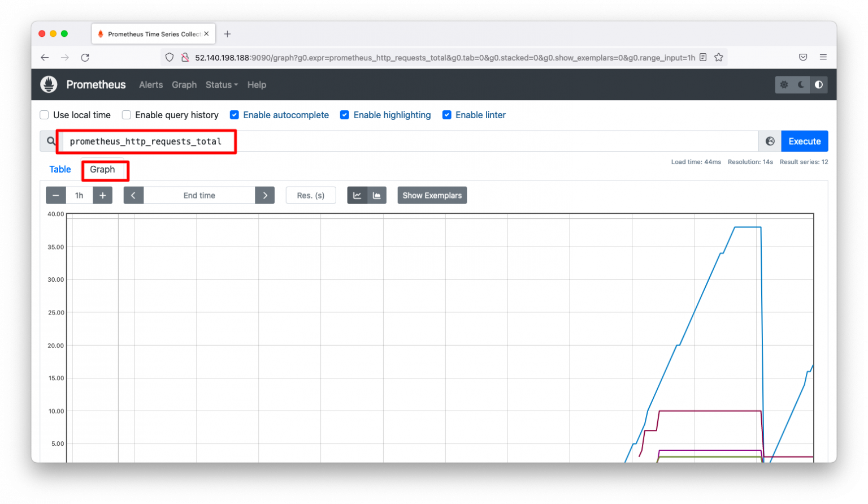868x504 pixels.
Task: Enable dark mode via moon icon
Action: 801,84
